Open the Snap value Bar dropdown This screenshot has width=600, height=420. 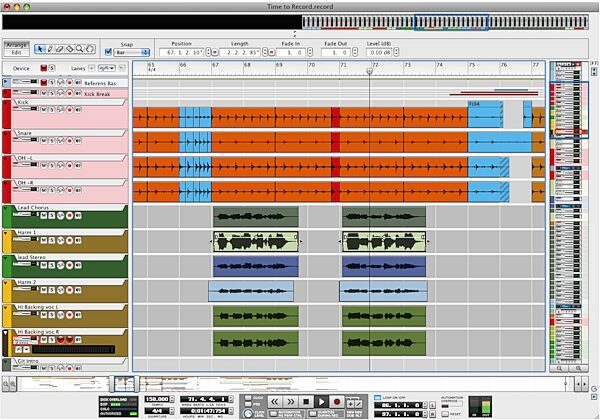[x=132, y=52]
